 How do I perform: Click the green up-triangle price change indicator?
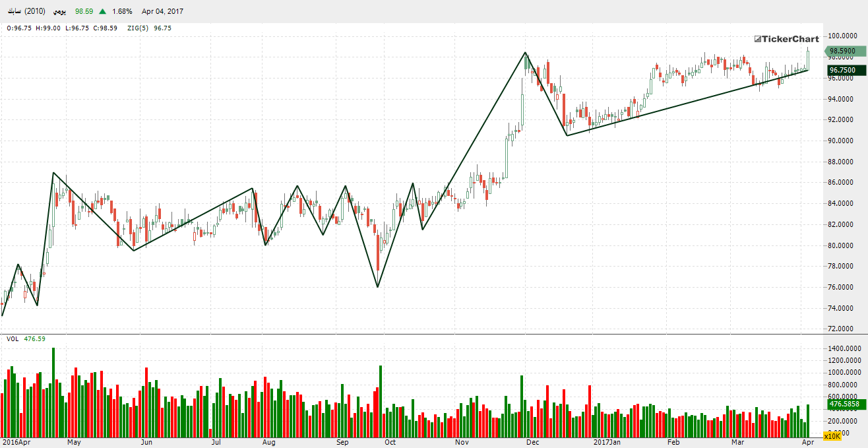point(103,12)
